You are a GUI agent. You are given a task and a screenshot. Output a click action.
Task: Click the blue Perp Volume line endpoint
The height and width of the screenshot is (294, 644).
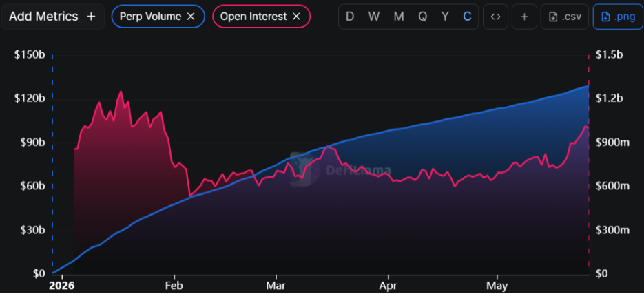588,86
